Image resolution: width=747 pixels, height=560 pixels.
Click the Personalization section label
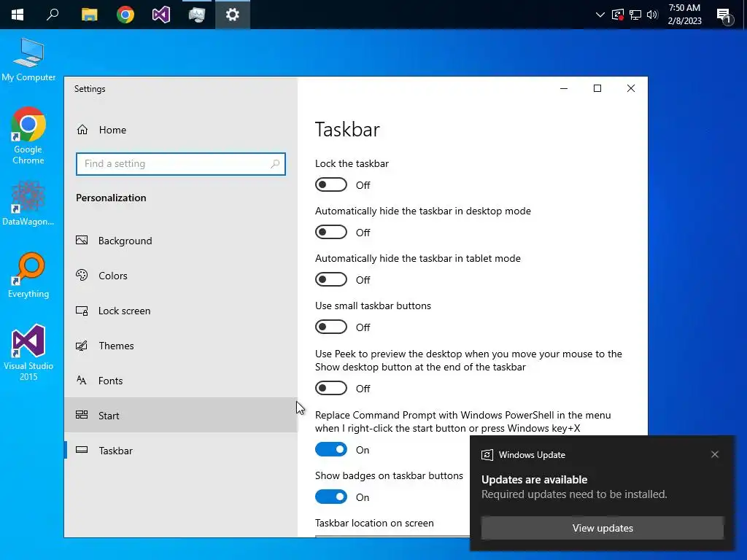111,198
